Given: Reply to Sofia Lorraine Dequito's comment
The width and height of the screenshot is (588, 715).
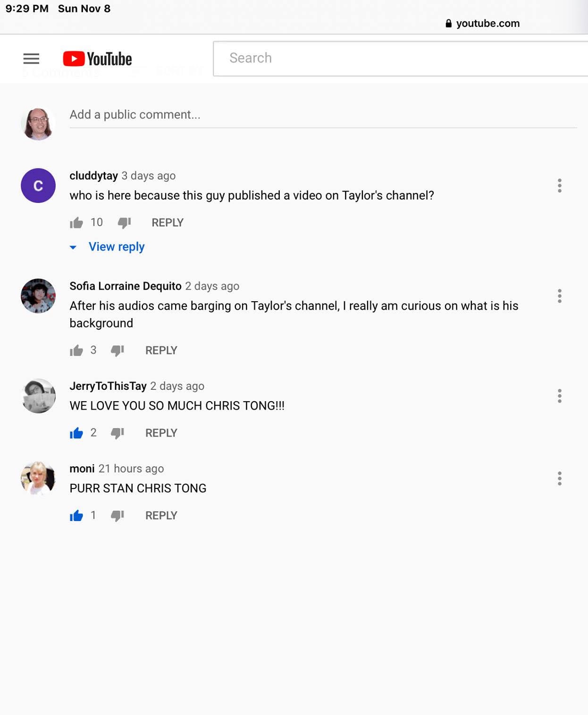Looking at the screenshot, I should [161, 351].
